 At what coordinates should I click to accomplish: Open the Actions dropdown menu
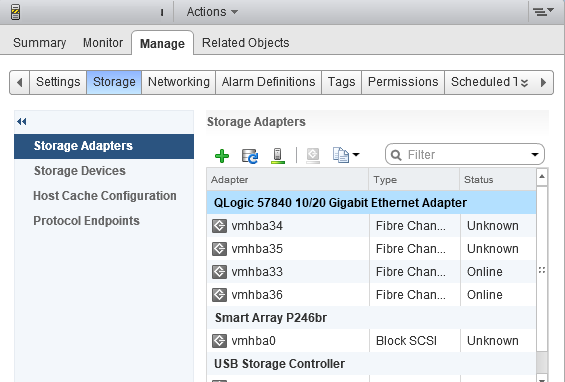[x=212, y=12]
